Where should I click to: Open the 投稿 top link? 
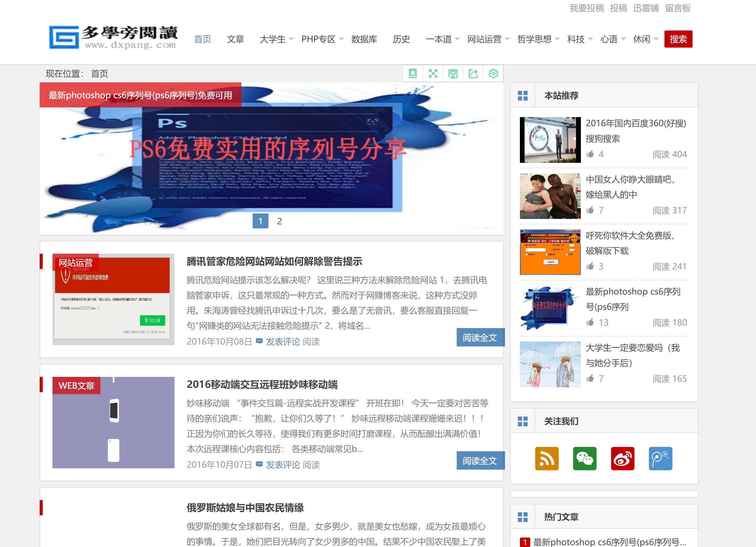point(619,8)
